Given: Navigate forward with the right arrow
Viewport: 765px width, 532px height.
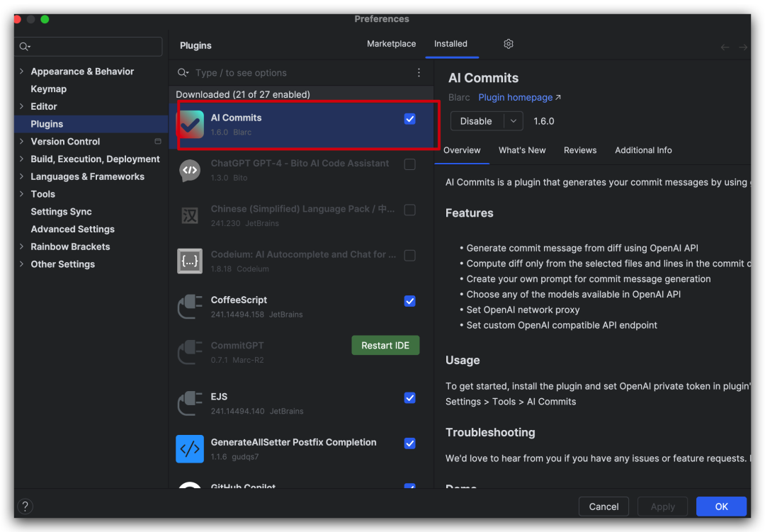Looking at the screenshot, I should (x=742, y=47).
